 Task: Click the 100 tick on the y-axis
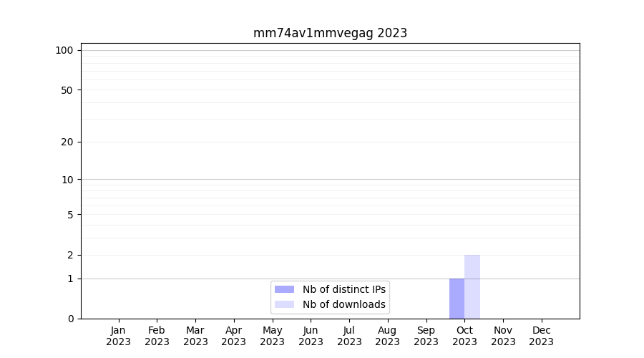click(x=64, y=50)
